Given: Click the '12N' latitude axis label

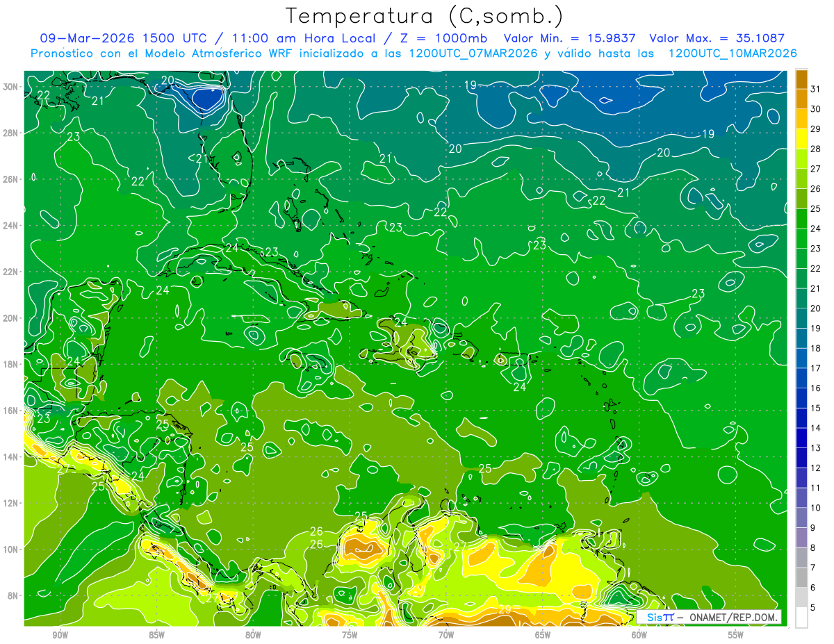Looking at the screenshot, I should tap(10, 503).
